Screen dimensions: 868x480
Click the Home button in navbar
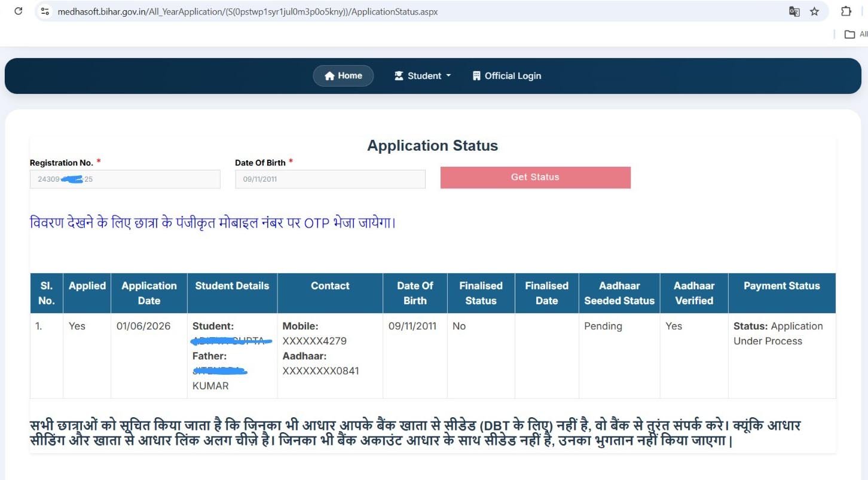[x=343, y=76]
